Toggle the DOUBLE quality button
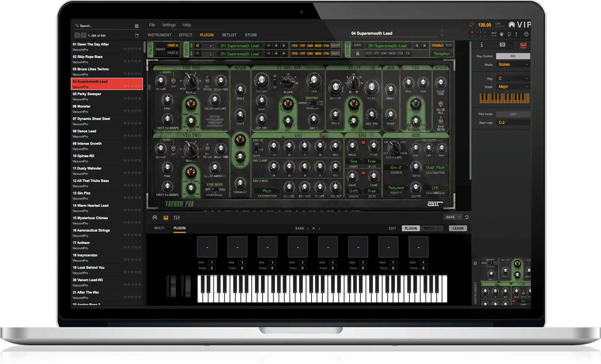The width and height of the screenshot is (601, 364). click(437, 45)
